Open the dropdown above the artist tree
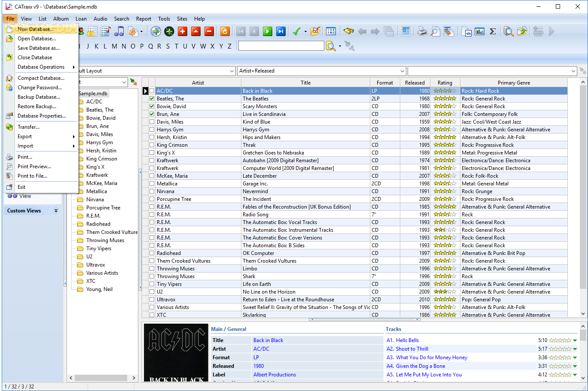588x391 pixels. (124, 82)
